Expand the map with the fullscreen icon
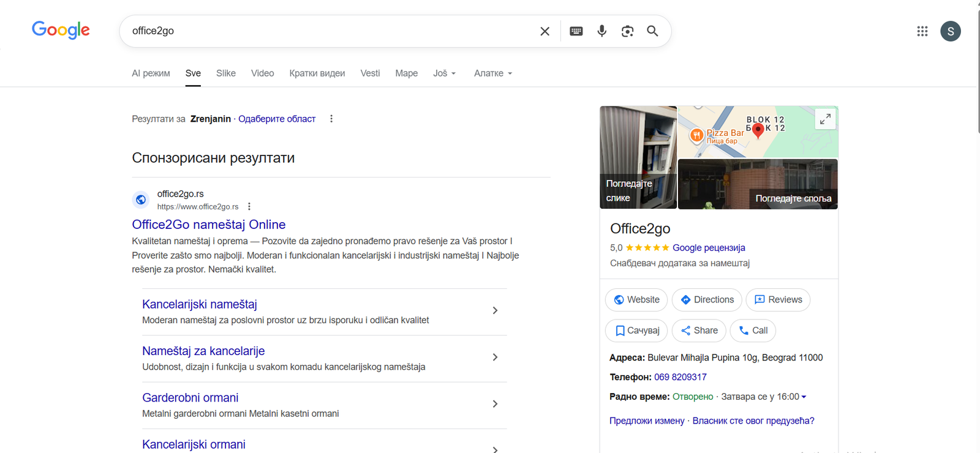The width and height of the screenshot is (980, 453). [x=825, y=119]
